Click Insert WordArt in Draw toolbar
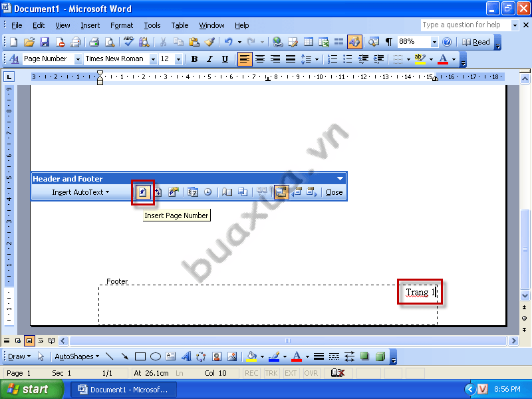The image size is (532, 399). (x=186, y=356)
